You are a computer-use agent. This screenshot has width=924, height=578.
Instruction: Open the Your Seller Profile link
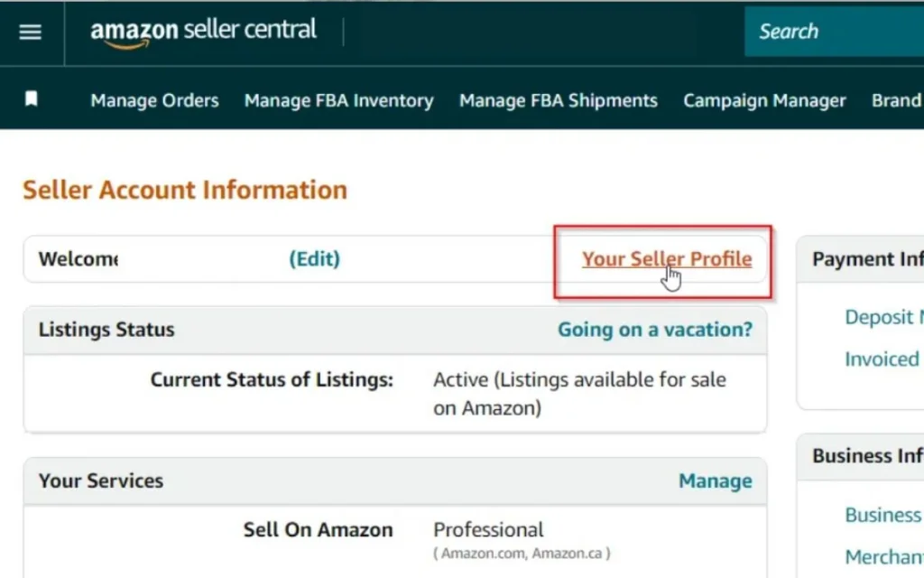667,259
